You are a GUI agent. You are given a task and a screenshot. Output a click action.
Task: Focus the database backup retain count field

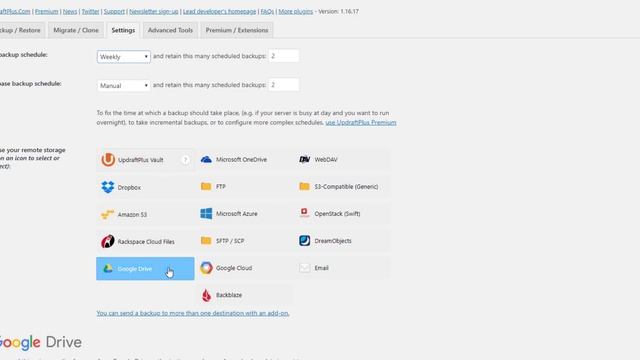pos(284,85)
